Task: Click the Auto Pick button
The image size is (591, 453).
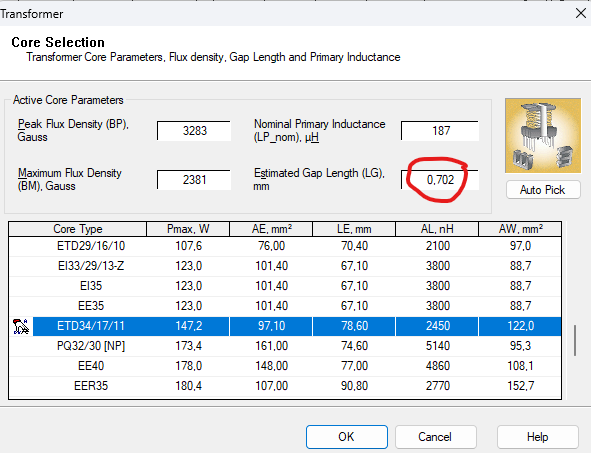Action: (543, 190)
